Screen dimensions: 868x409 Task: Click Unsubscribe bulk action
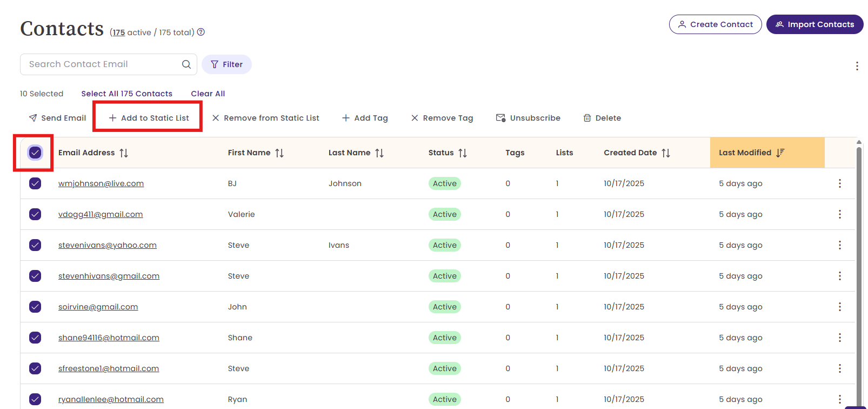point(528,118)
